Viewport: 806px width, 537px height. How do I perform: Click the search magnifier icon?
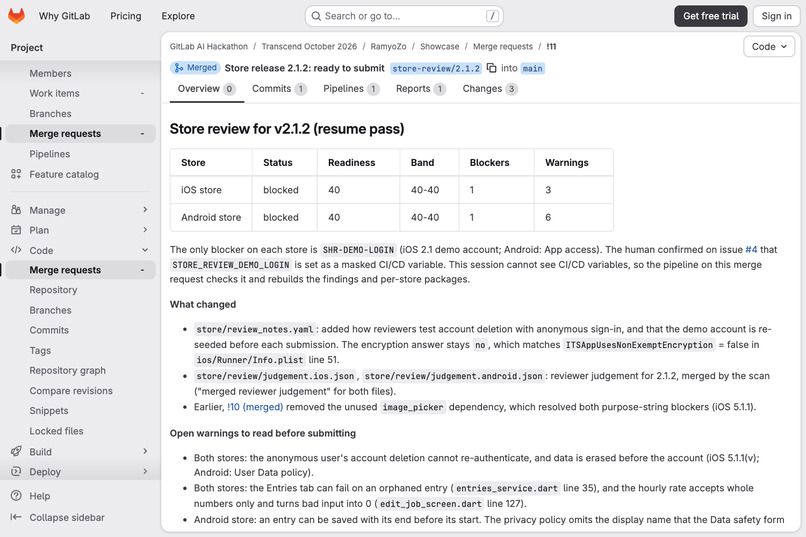pos(316,16)
